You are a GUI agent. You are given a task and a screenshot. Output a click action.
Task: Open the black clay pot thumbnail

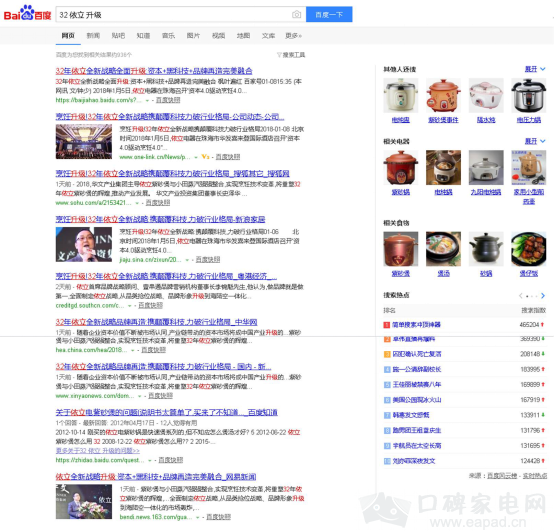pos(486,249)
